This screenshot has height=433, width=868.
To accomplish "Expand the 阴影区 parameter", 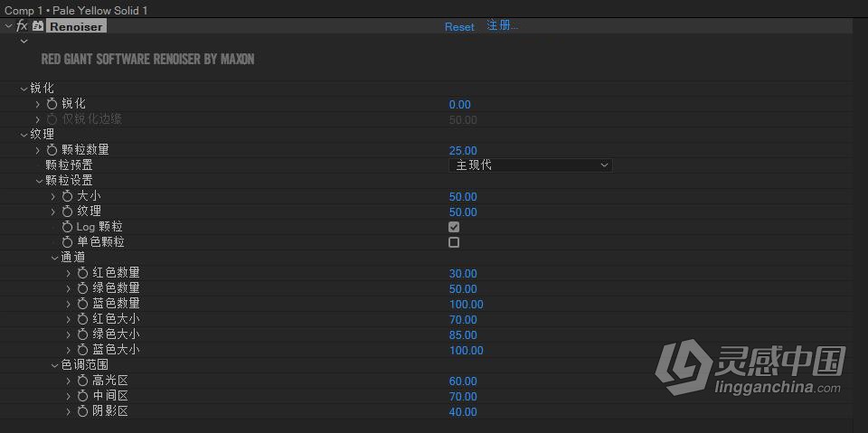I will pyautogui.click(x=69, y=411).
